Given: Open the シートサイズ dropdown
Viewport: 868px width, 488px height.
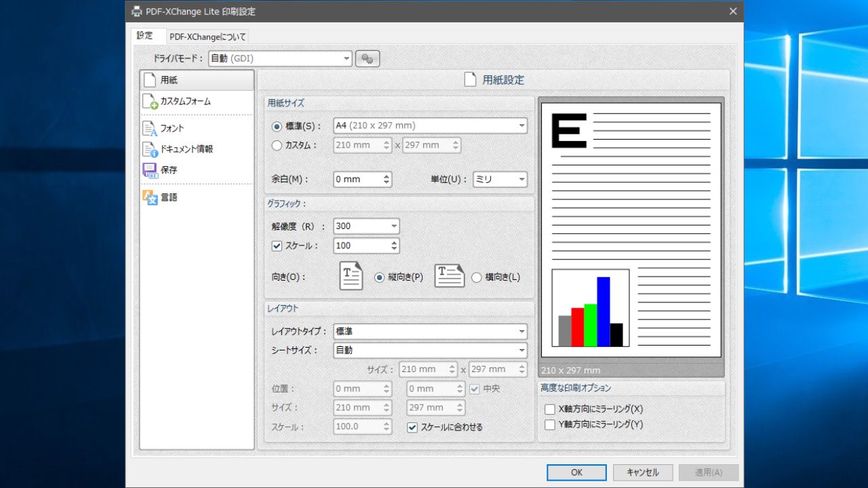Looking at the screenshot, I should coord(430,350).
